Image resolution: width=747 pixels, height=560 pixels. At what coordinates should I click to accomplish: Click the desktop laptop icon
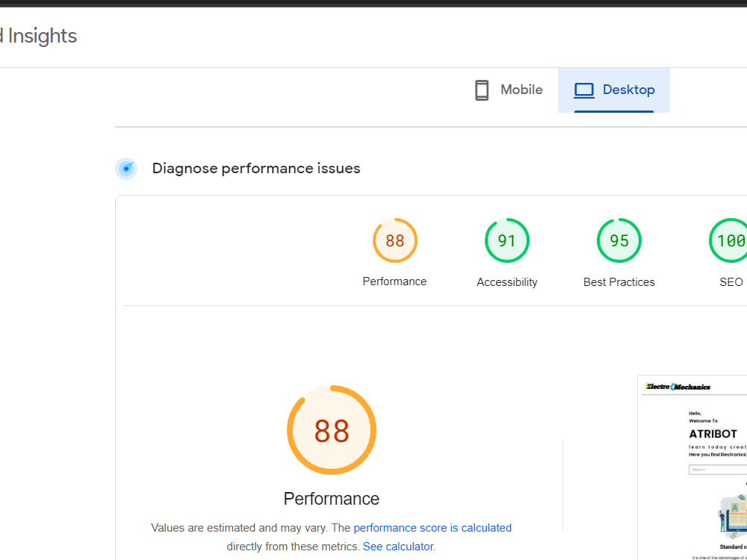583,90
